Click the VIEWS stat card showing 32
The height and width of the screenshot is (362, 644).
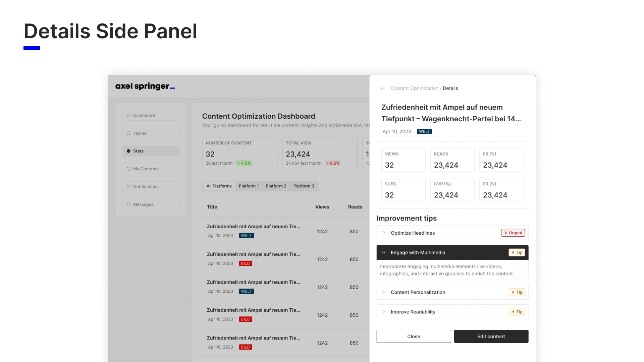pyautogui.click(x=403, y=160)
